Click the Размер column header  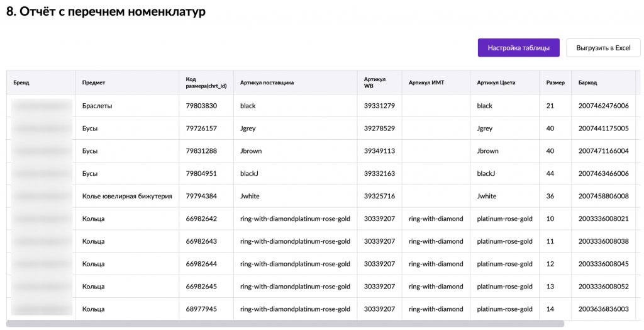(x=555, y=82)
